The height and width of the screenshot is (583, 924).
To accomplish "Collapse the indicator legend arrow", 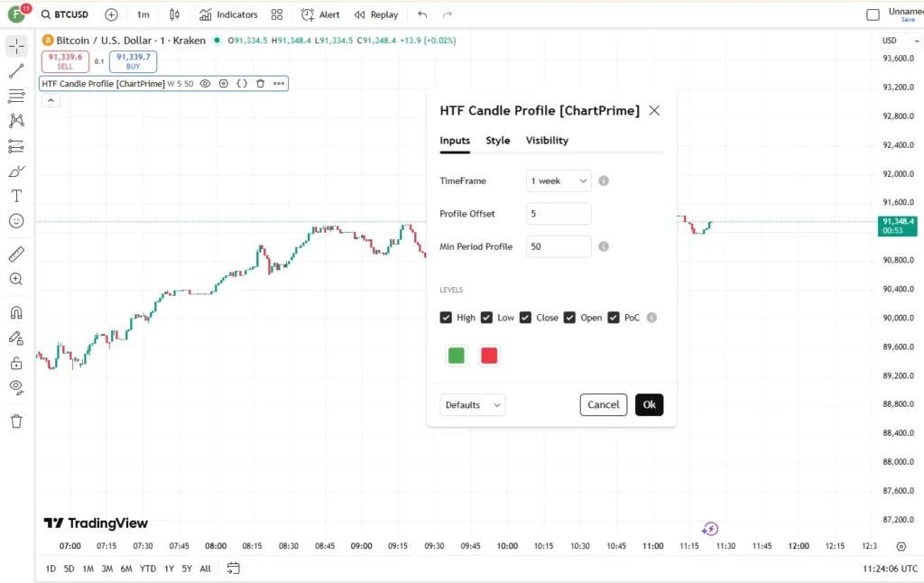I will click(51, 101).
